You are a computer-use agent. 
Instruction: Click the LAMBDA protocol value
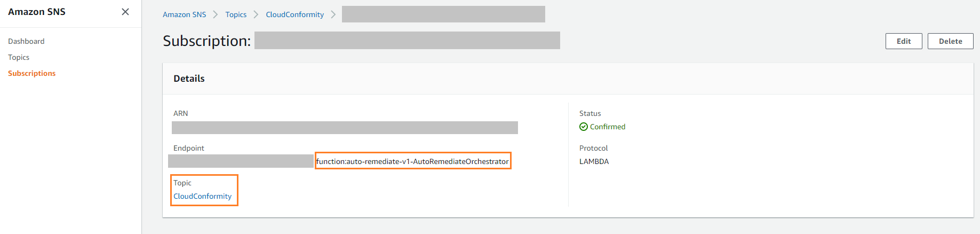tap(594, 161)
